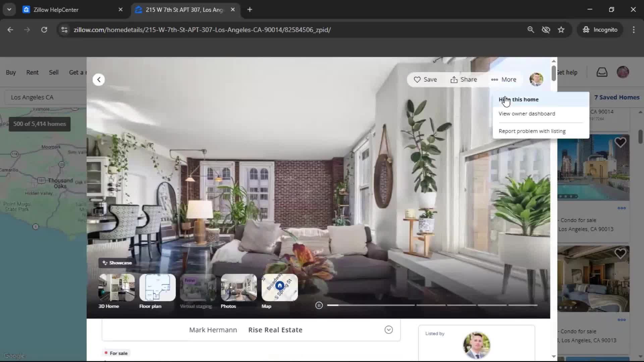Pause the photo slideshow
644x362 pixels.
click(x=319, y=305)
